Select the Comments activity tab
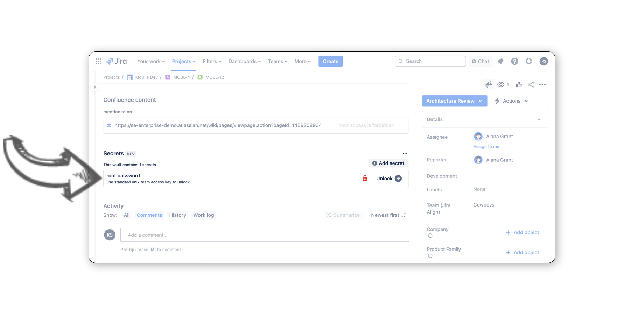The height and width of the screenshot is (315, 644). (149, 215)
